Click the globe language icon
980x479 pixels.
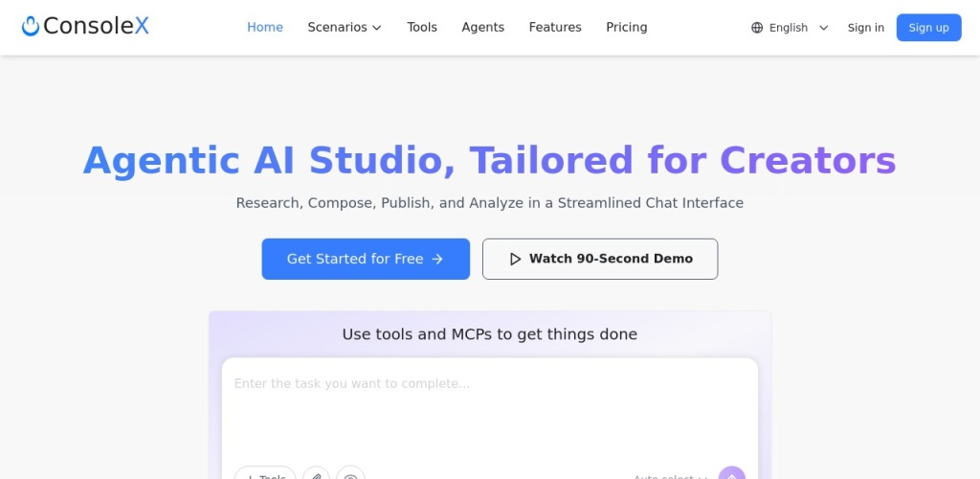point(757,28)
